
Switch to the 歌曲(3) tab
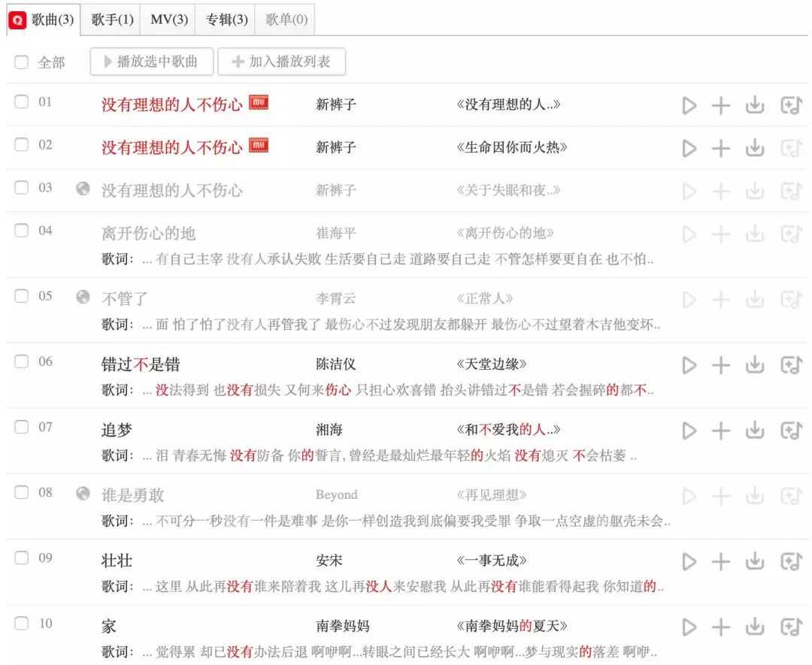(44, 20)
